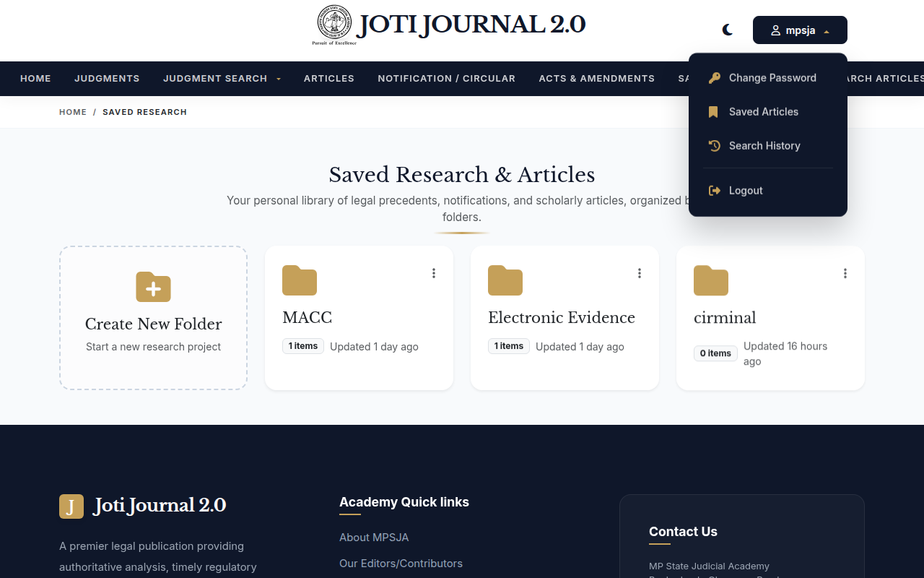Select Change Password from user menu
924x578 pixels.
point(768,78)
